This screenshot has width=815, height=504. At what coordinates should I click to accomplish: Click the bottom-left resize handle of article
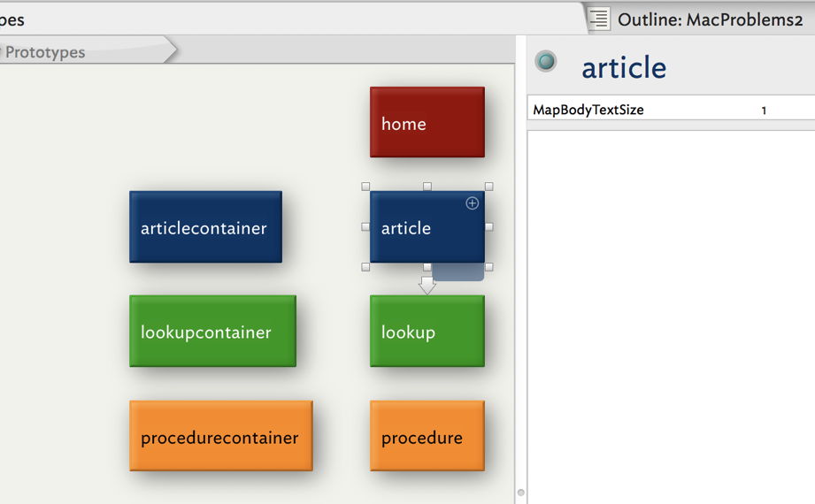[x=365, y=266]
